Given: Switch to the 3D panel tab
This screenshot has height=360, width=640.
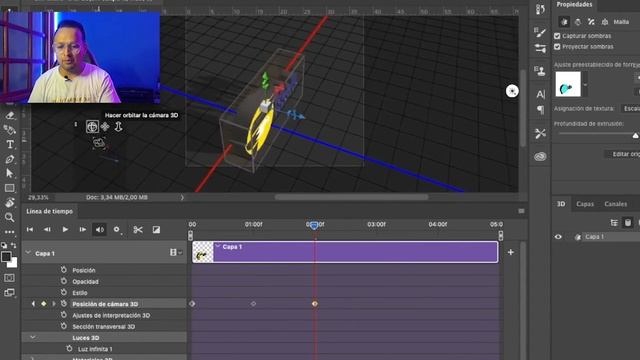Looking at the screenshot, I should (x=561, y=204).
